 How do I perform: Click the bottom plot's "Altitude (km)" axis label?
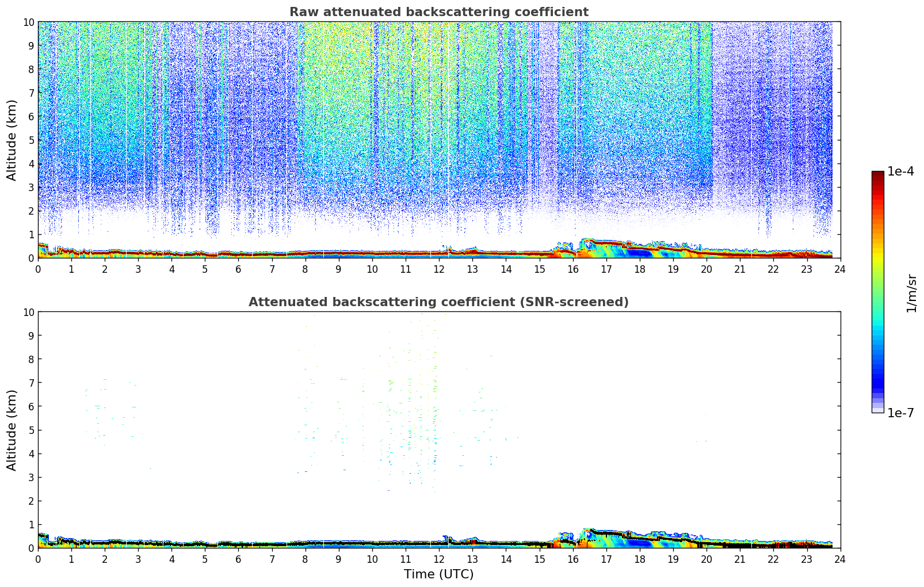click(12, 430)
